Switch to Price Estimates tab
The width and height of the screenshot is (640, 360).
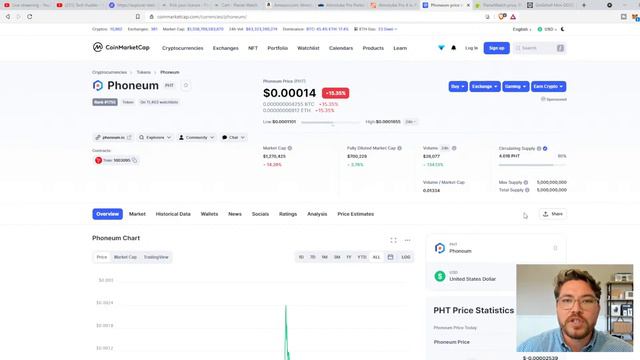click(x=356, y=214)
